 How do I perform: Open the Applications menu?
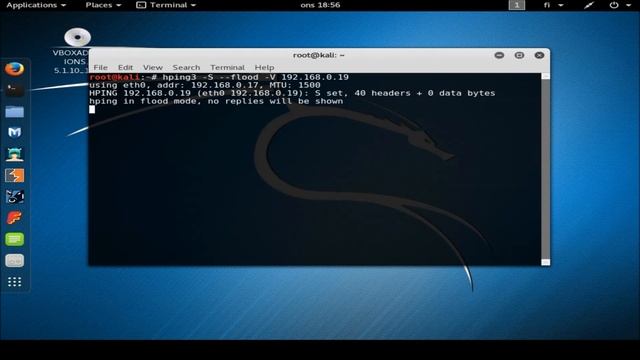click(36, 5)
